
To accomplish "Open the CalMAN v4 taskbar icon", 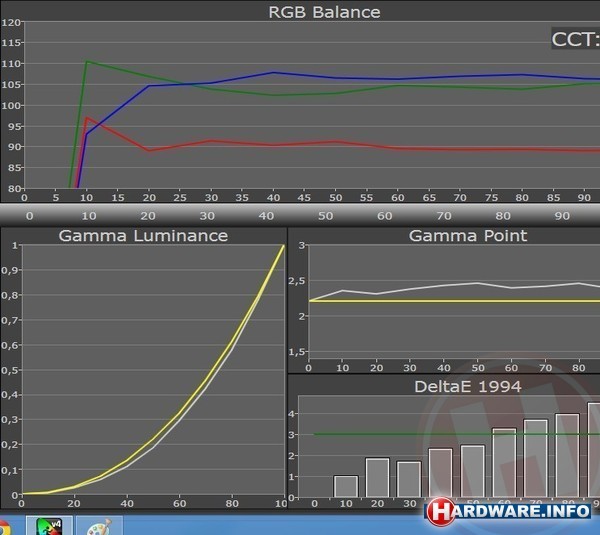I will (x=49, y=526).
